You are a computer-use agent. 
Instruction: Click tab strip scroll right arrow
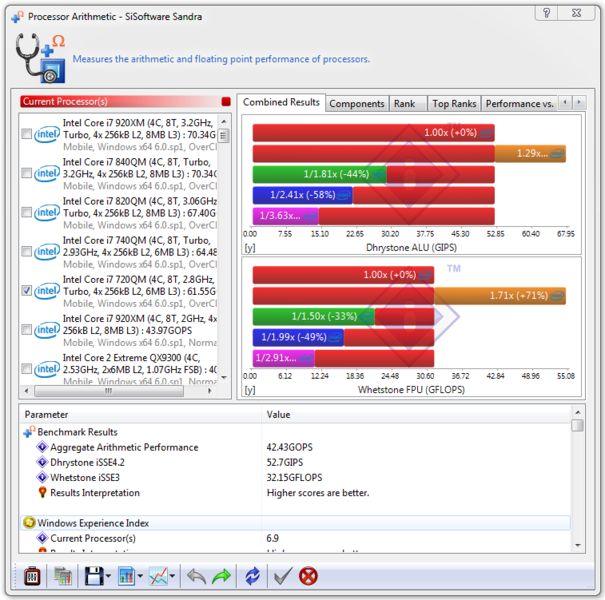click(579, 103)
